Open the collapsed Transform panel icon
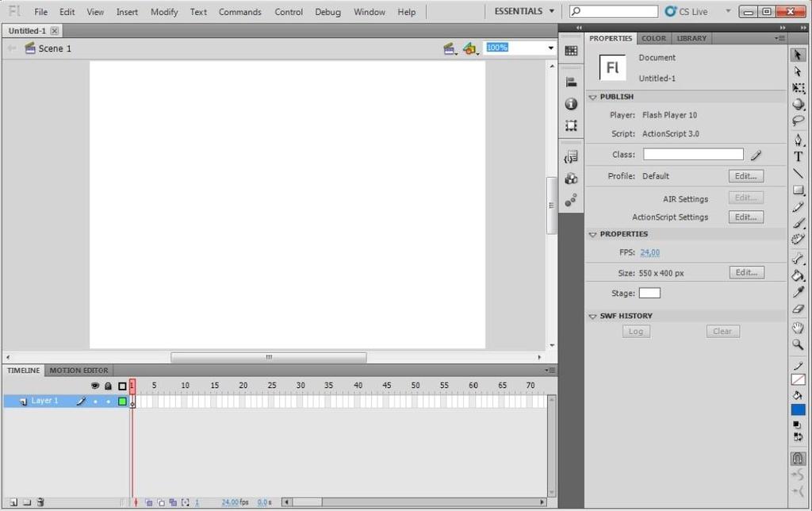The height and width of the screenshot is (511, 812). 571,125
